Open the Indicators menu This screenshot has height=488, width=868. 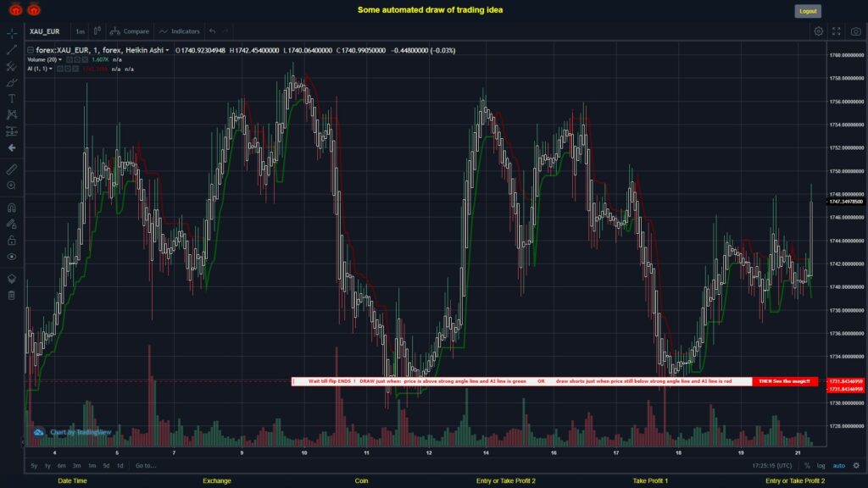tap(180, 31)
